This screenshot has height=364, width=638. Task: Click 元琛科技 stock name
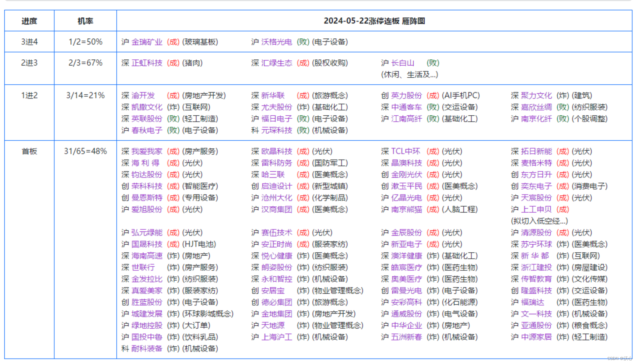277,130
